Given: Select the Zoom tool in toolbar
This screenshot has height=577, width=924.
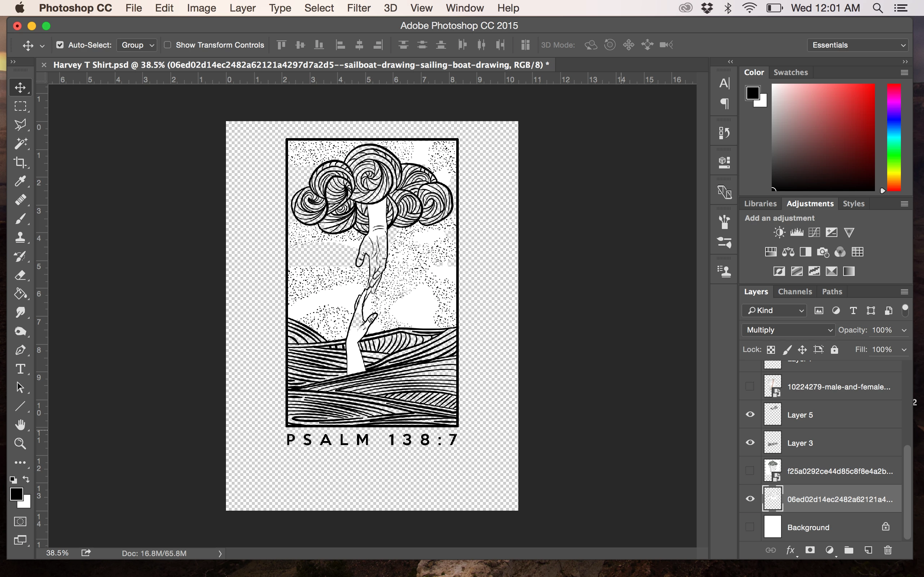Looking at the screenshot, I should (20, 444).
